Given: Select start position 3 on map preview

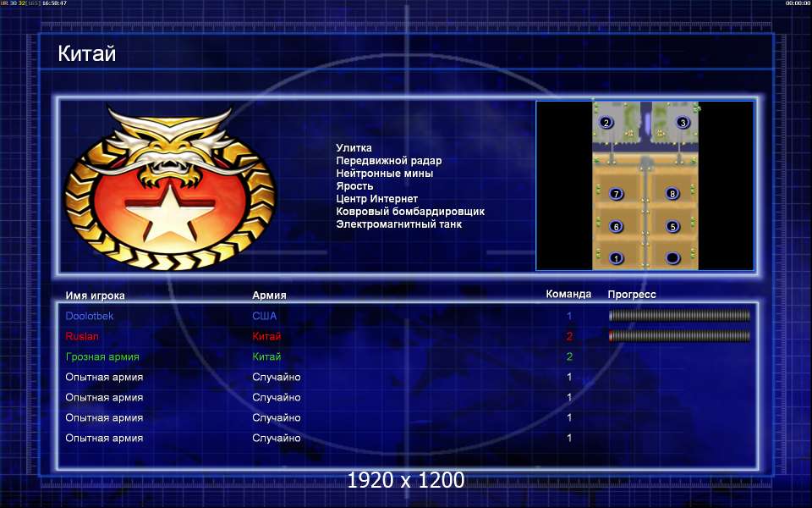Looking at the screenshot, I should click(683, 123).
